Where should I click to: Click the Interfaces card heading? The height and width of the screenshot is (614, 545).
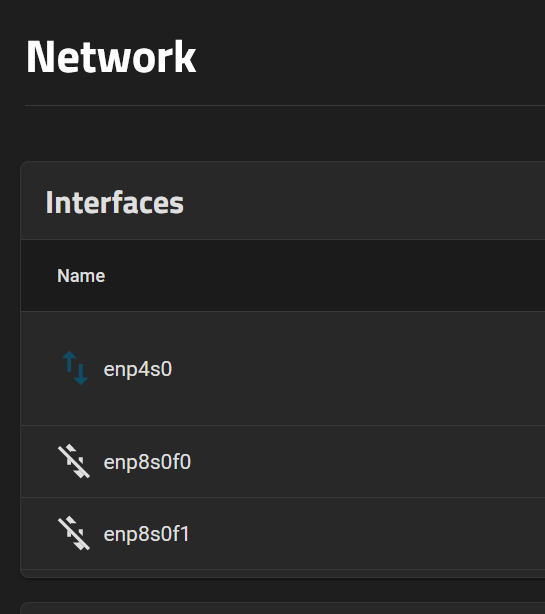coord(114,202)
